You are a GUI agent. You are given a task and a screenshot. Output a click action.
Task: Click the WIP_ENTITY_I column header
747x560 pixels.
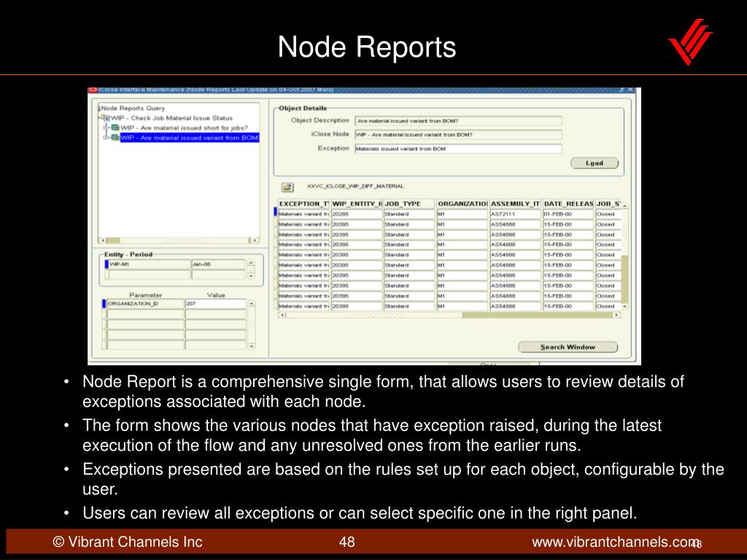[357, 204]
